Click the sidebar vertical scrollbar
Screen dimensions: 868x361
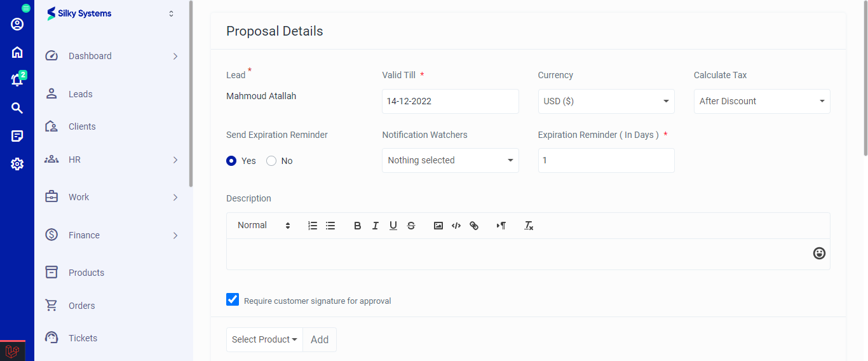point(191,94)
